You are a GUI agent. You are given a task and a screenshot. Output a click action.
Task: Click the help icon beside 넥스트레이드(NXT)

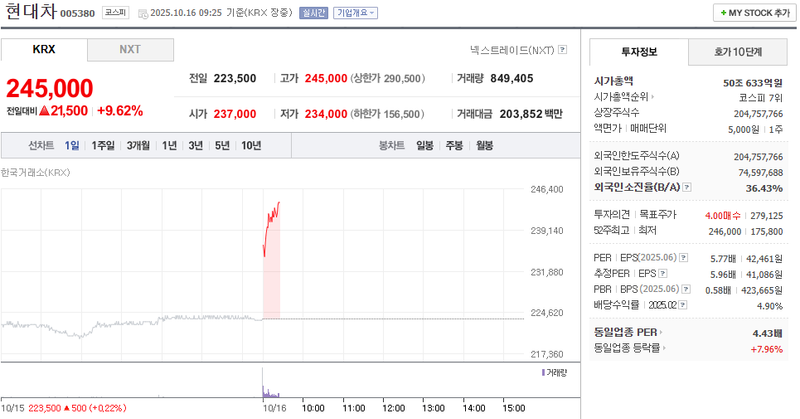[562, 50]
